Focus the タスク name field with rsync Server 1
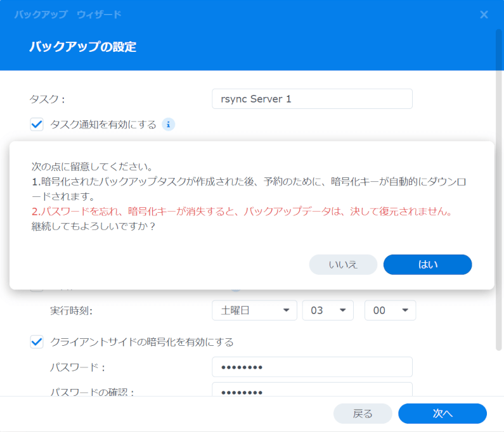 coord(312,99)
